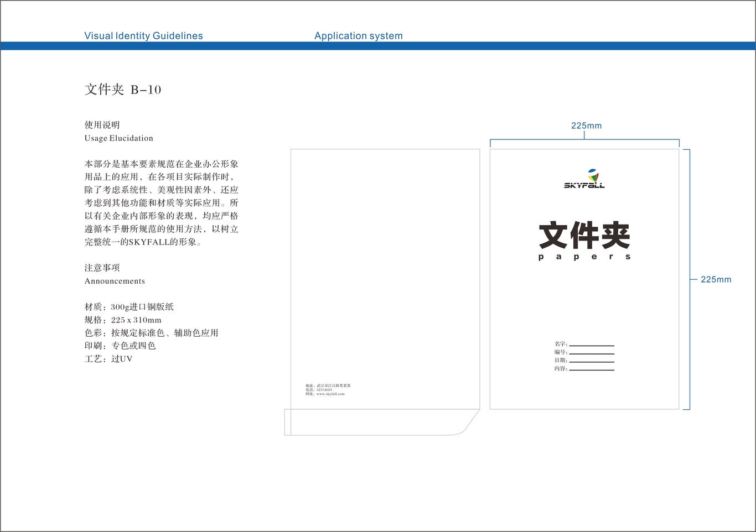Click the '注意事项' heading

[102, 268]
